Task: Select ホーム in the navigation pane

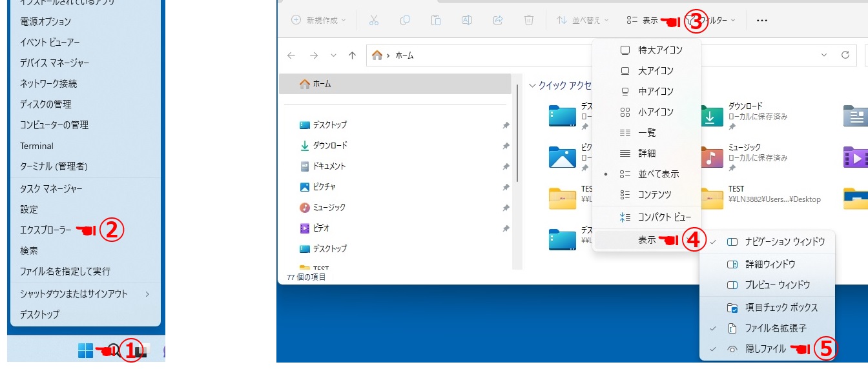Action: click(395, 84)
